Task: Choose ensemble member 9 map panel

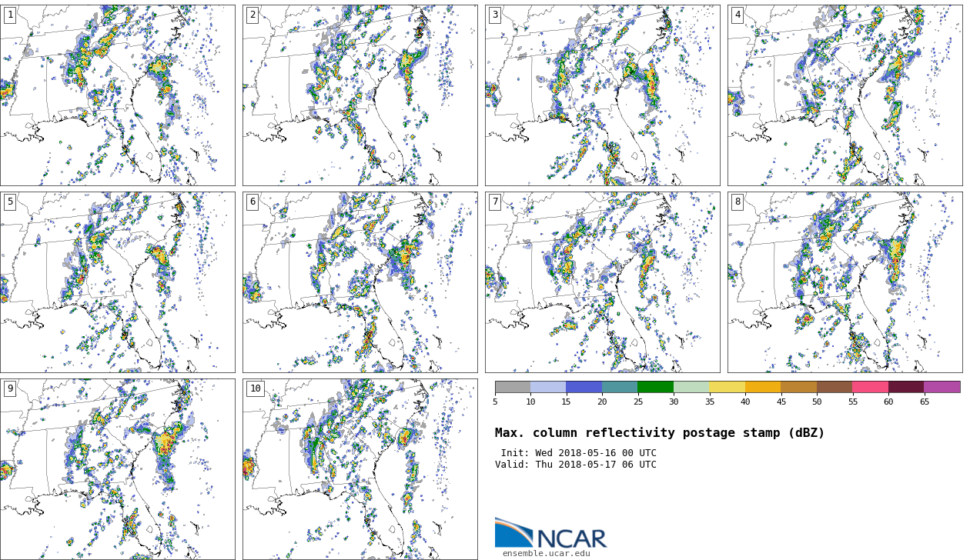Action: (117, 468)
